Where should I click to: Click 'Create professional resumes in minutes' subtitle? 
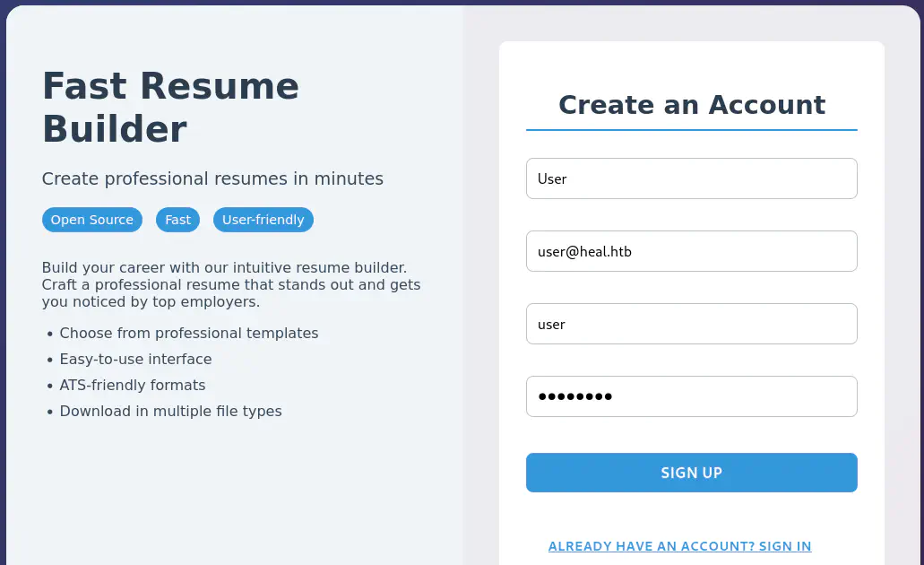(212, 178)
